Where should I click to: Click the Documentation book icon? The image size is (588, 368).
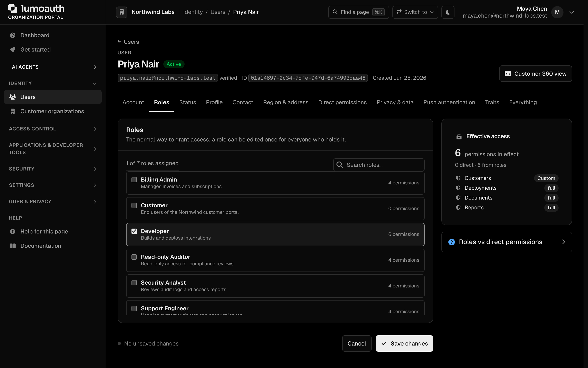[x=13, y=246]
